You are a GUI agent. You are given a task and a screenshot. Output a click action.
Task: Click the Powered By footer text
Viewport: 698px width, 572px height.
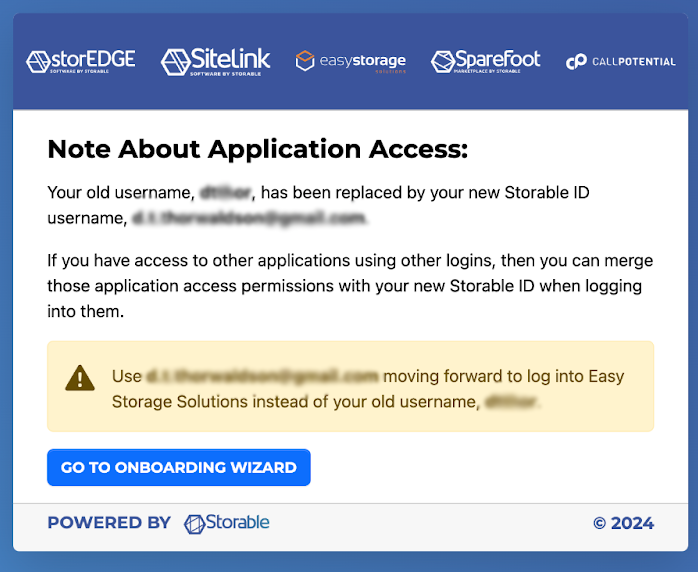click(109, 523)
